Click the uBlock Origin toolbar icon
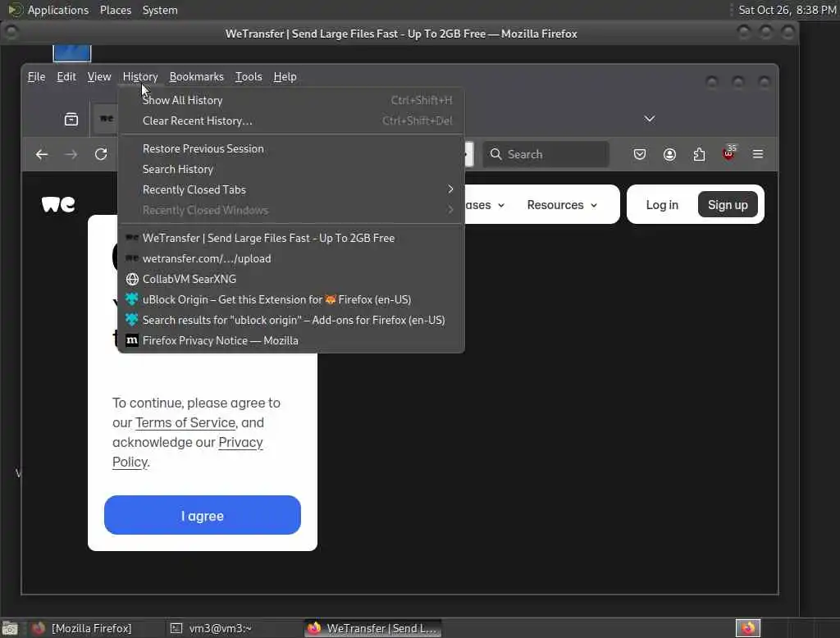Image resolution: width=840 pixels, height=638 pixels. coord(729,153)
